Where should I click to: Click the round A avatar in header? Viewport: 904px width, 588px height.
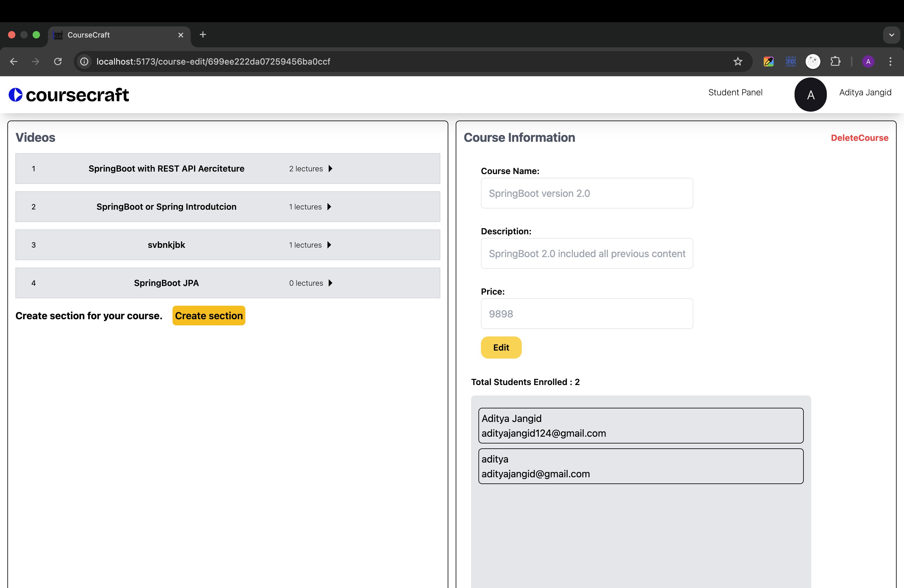[810, 95]
